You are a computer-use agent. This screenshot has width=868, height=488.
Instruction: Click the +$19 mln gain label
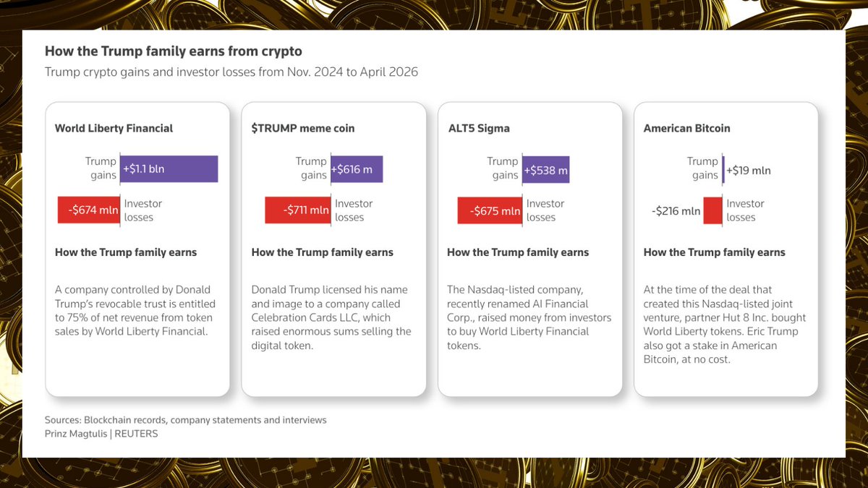tap(748, 171)
